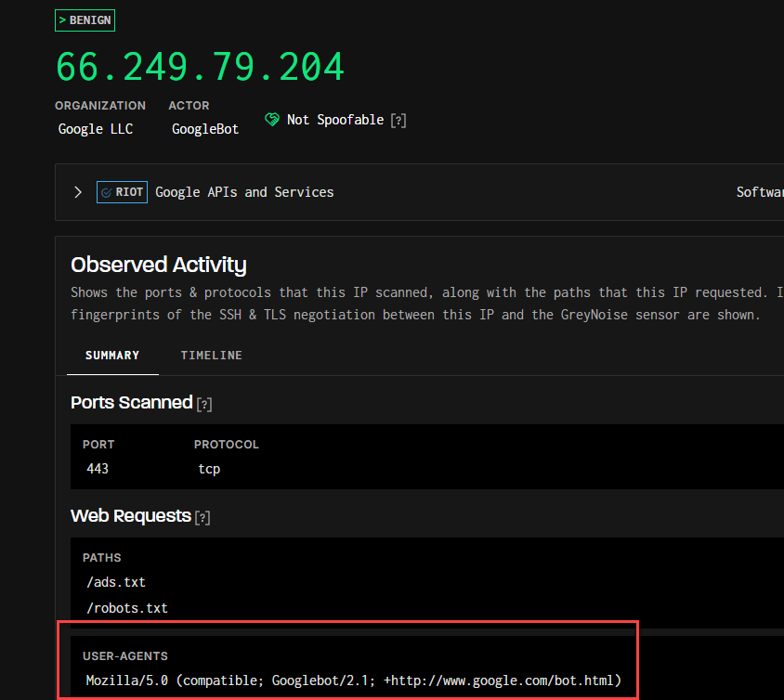The height and width of the screenshot is (700, 784).
Task: Click the ORGANIZATION label
Action: [x=100, y=106]
